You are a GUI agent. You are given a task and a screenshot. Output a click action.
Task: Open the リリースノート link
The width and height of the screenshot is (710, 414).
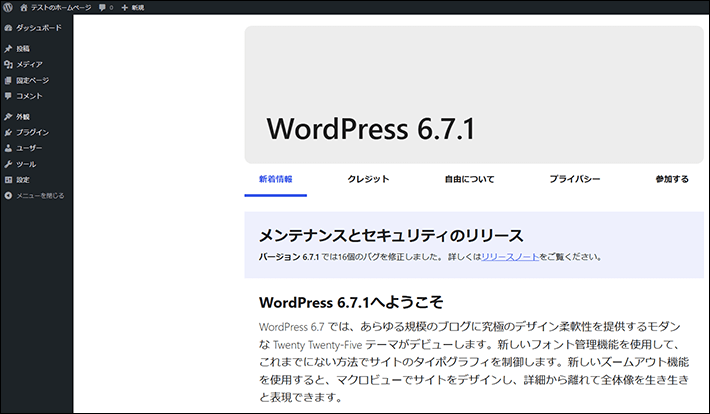[510, 257]
